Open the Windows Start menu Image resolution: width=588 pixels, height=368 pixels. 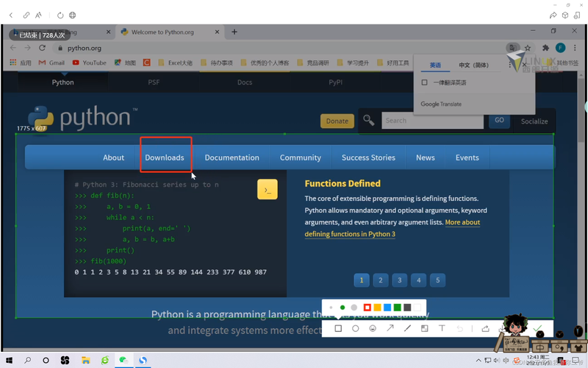click(9, 361)
